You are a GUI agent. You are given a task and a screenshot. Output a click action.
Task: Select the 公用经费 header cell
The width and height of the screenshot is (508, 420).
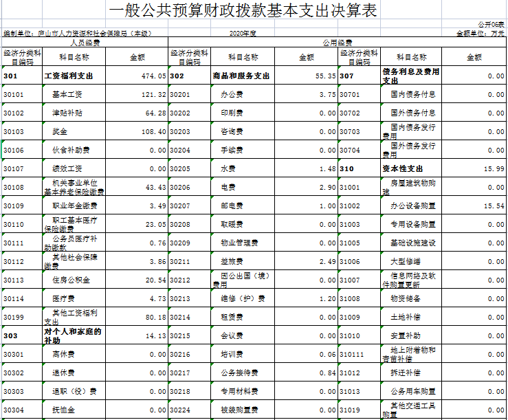click(338, 42)
